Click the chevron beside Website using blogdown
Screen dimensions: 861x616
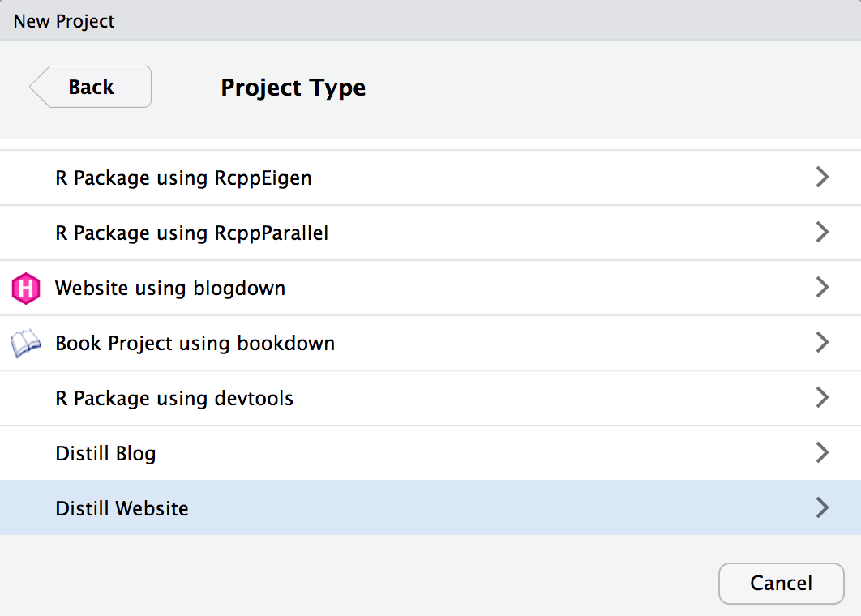pos(822,288)
